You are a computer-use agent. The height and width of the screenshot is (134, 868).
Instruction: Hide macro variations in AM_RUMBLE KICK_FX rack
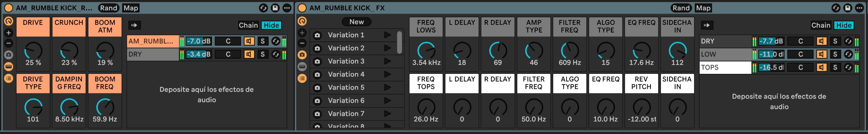[x=302, y=54]
